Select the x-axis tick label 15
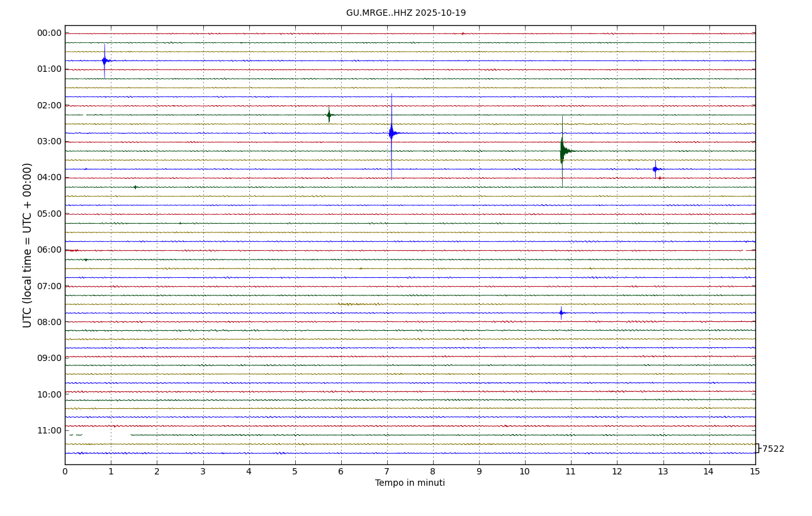This screenshot has width=812, height=516. coord(755,472)
